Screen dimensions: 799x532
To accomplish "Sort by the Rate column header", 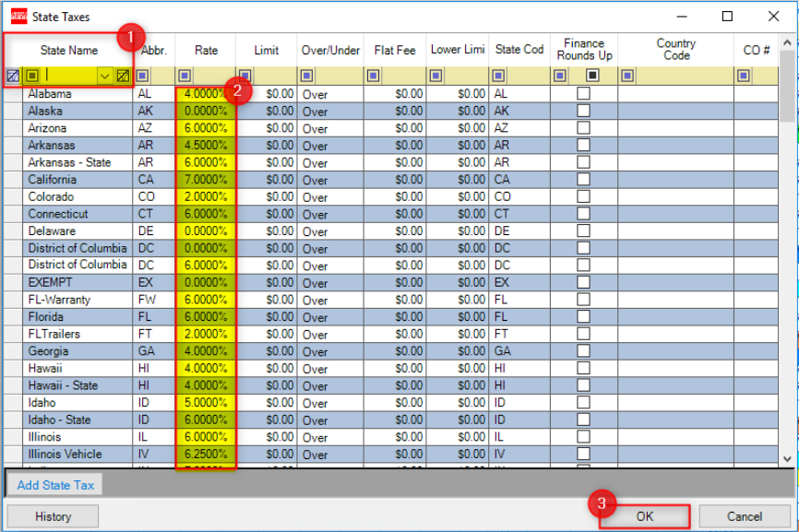I will [206, 50].
